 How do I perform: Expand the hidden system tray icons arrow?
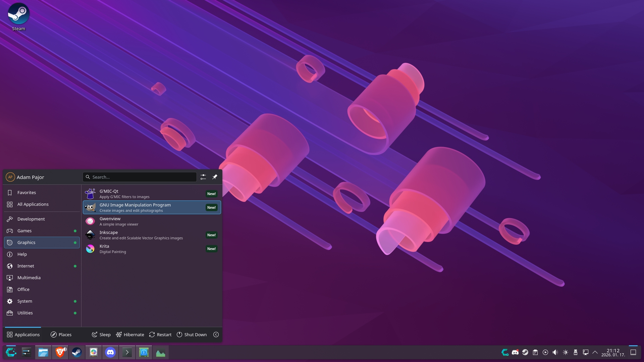[x=595, y=352]
